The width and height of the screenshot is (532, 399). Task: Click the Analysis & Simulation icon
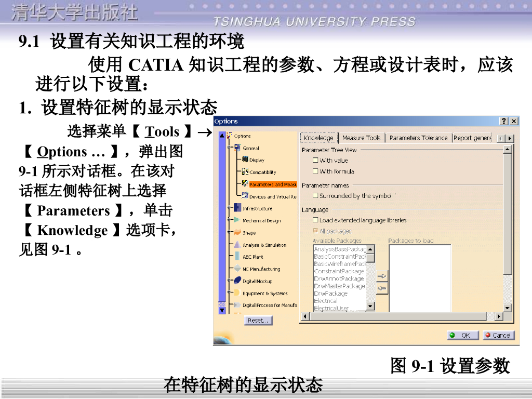pyautogui.click(x=237, y=244)
